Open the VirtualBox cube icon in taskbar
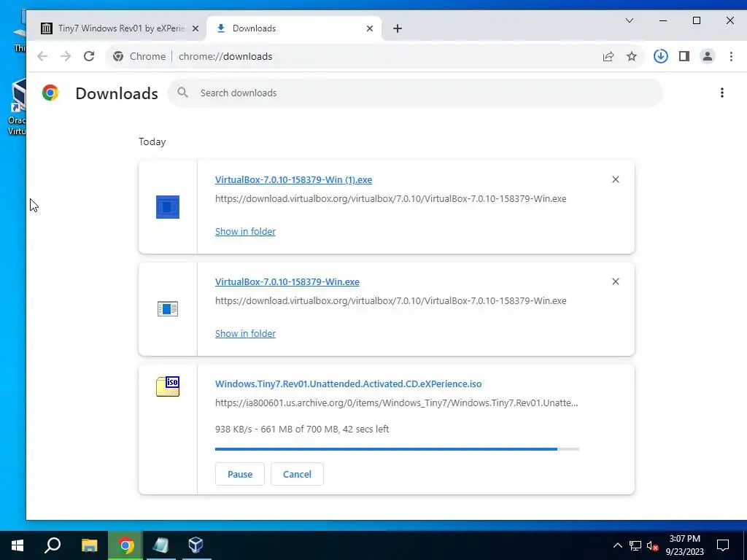 196,545
